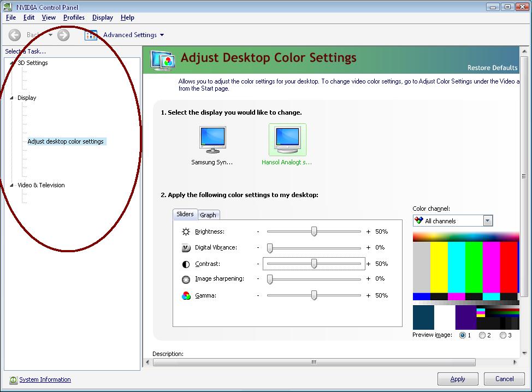The image size is (532, 392).
Task: Open the View menu
Action: tap(49, 17)
